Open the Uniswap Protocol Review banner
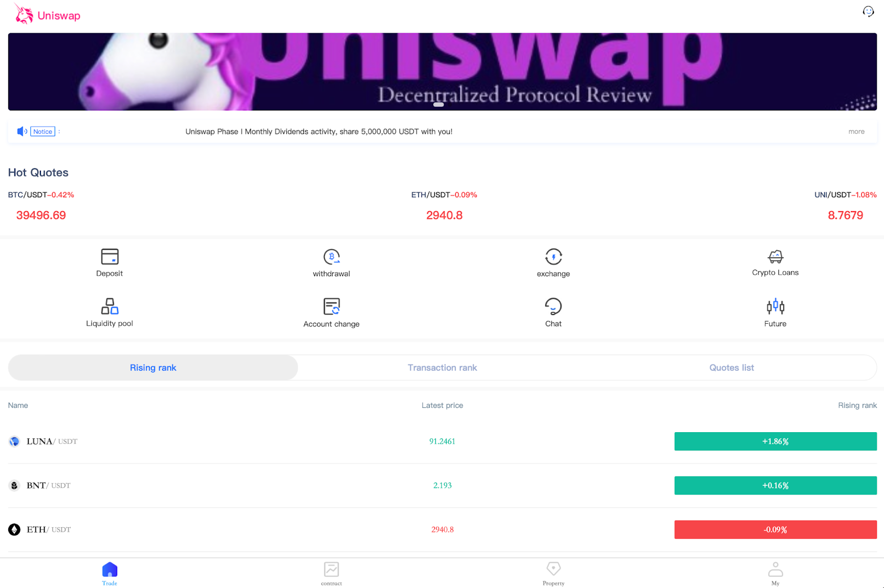Viewport: 884px width, 588px height. point(442,71)
